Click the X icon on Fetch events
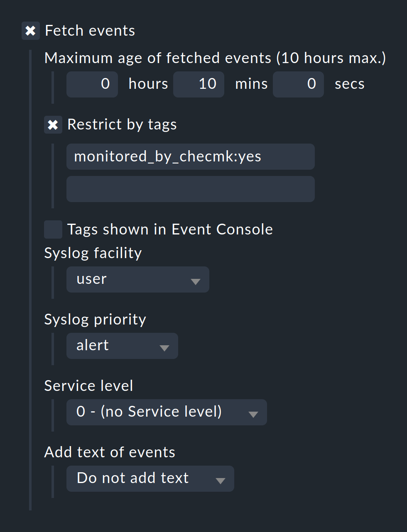 (31, 31)
